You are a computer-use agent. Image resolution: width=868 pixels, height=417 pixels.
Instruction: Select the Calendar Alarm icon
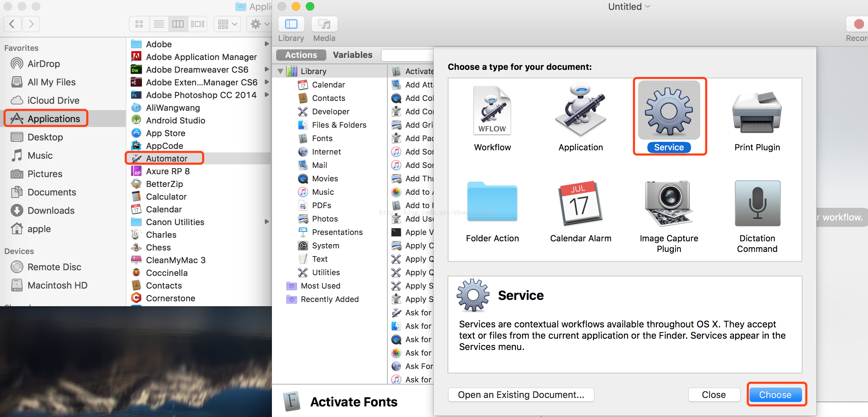pyautogui.click(x=580, y=203)
